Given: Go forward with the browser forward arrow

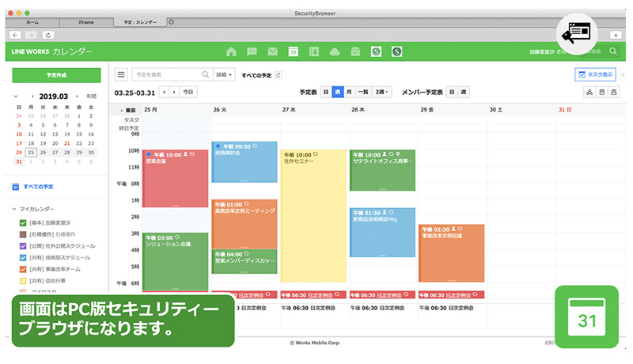Looking at the screenshot, I should 31,35.
